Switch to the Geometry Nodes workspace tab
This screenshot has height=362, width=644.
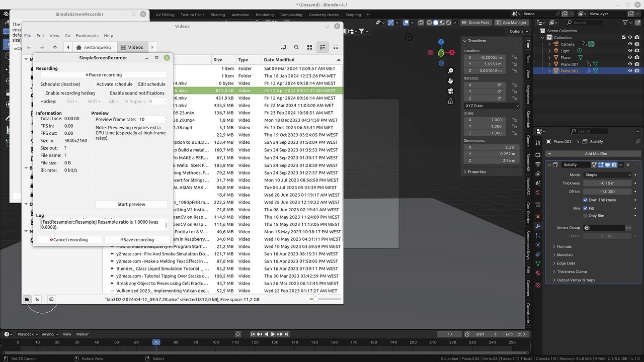(324, 15)
